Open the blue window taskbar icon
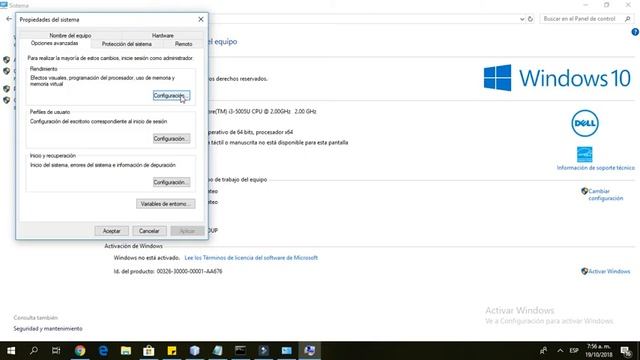The height and width of the screenshot is (360, 640). pyautogui.click(x=287, y=351)
